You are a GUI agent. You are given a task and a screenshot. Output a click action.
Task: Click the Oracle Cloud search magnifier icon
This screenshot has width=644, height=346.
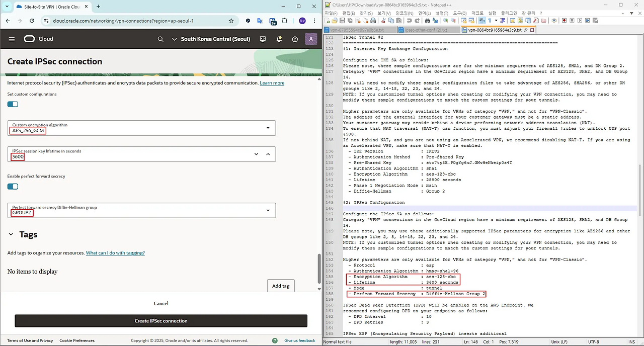tap(160, 39)
